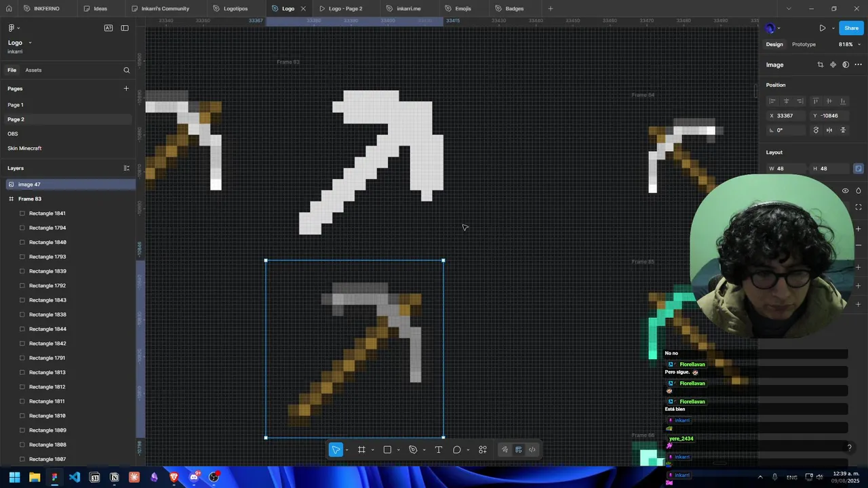Toggle appearance visibility eye icon
The height and width of the screenshot is (488, 868).
[845, 191]
